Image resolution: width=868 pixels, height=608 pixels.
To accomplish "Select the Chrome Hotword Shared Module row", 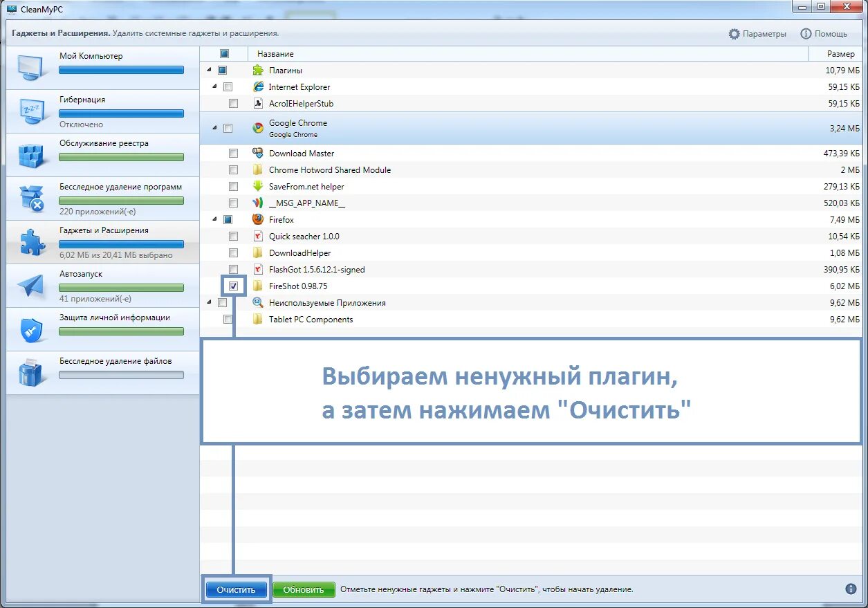I will click(x=531, y=169).
